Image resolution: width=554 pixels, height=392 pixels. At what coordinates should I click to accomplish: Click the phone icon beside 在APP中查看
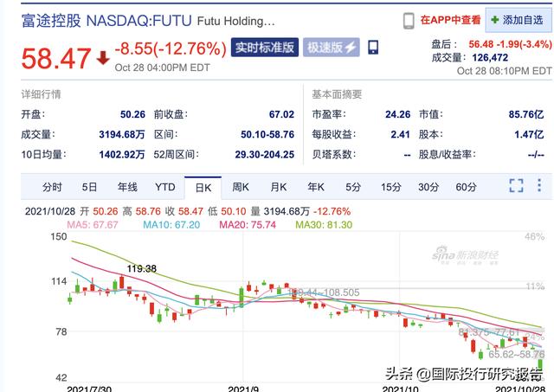coord(409,21)
